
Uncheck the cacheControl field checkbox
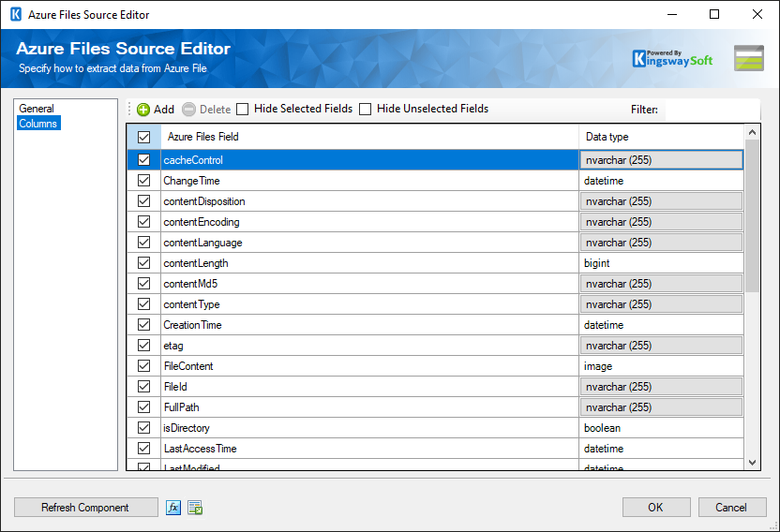click(x=143, y=159)
